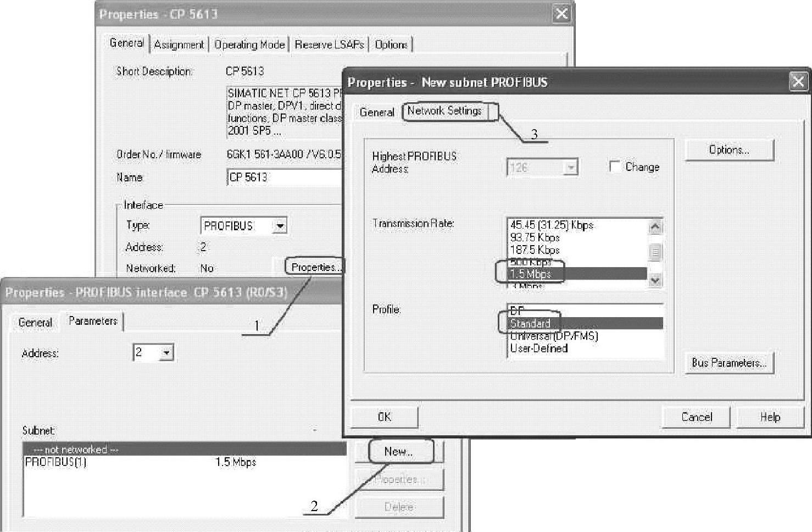The width and height of the screenshot is (812, 532).
Task: Open the Options tab in the CP 5613 window
Action: point(391,45)
